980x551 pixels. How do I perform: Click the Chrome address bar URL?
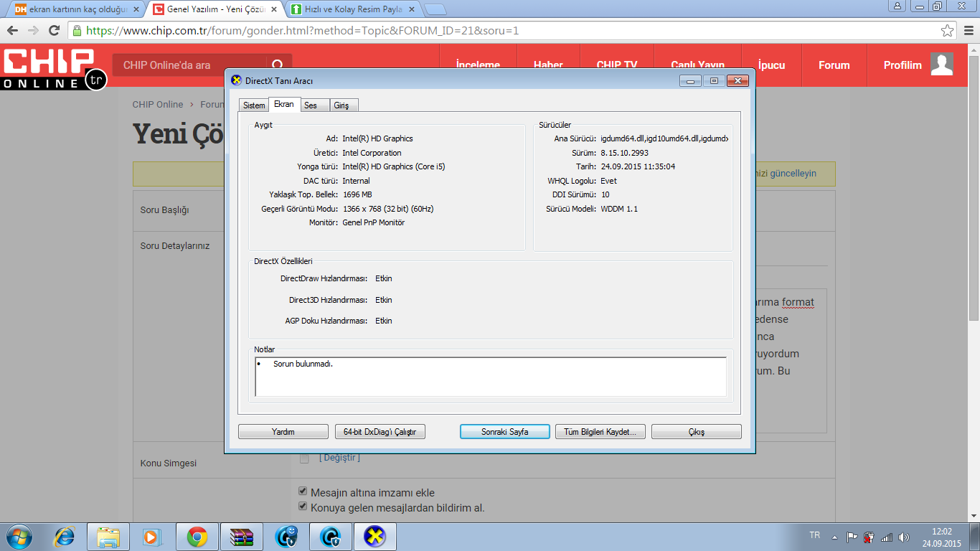coord(302,31)
